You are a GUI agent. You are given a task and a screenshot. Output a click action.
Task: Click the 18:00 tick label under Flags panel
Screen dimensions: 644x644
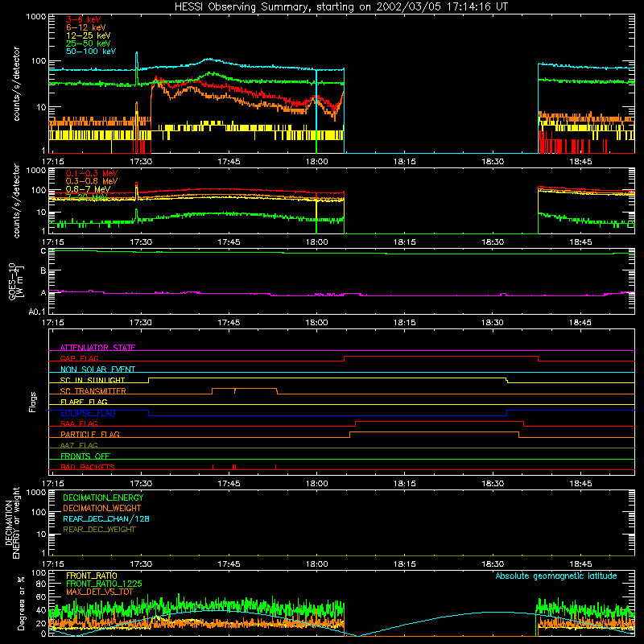(x=316, y=484)
